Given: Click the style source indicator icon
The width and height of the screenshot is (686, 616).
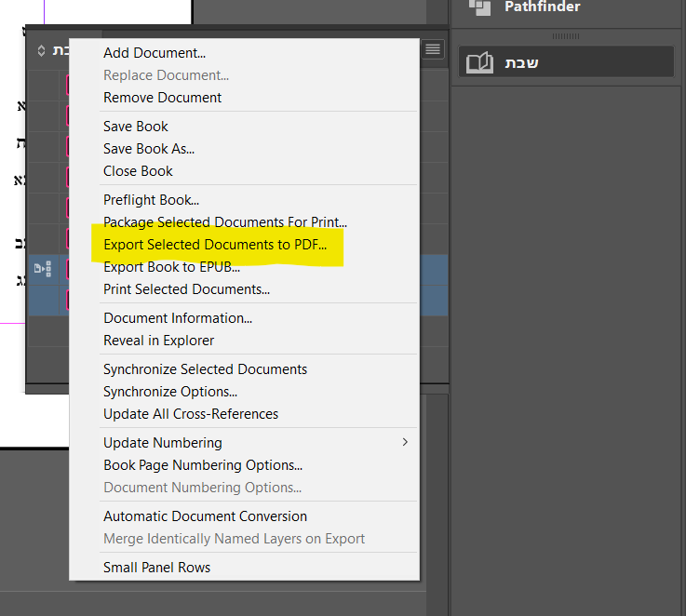Looking at the screenshot, I should (x=43, y=269).
